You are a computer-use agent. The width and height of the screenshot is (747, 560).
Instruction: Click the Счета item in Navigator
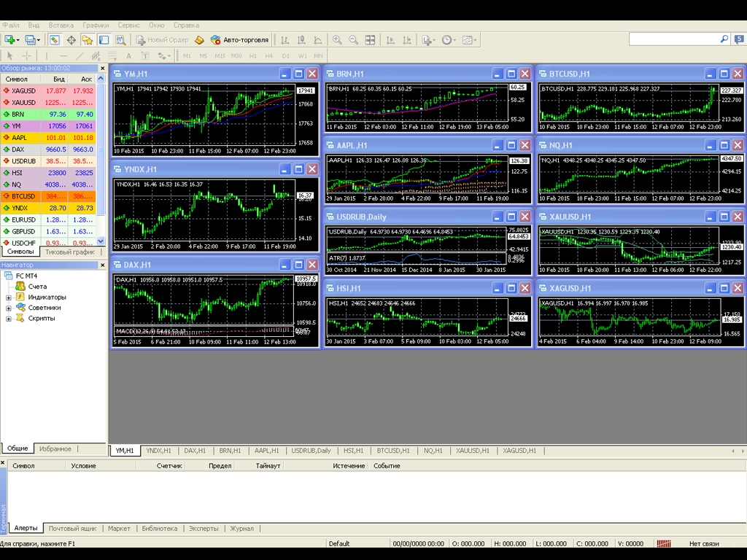tap(37, 287)
